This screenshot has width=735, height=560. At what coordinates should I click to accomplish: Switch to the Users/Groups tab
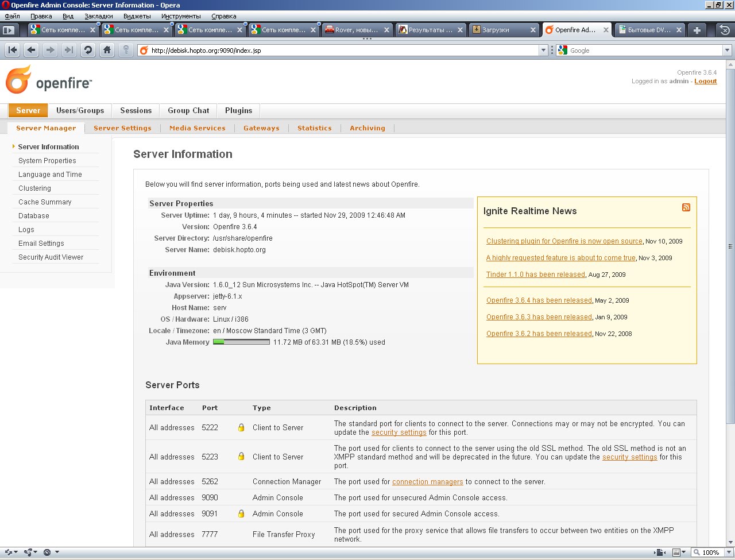80,110
